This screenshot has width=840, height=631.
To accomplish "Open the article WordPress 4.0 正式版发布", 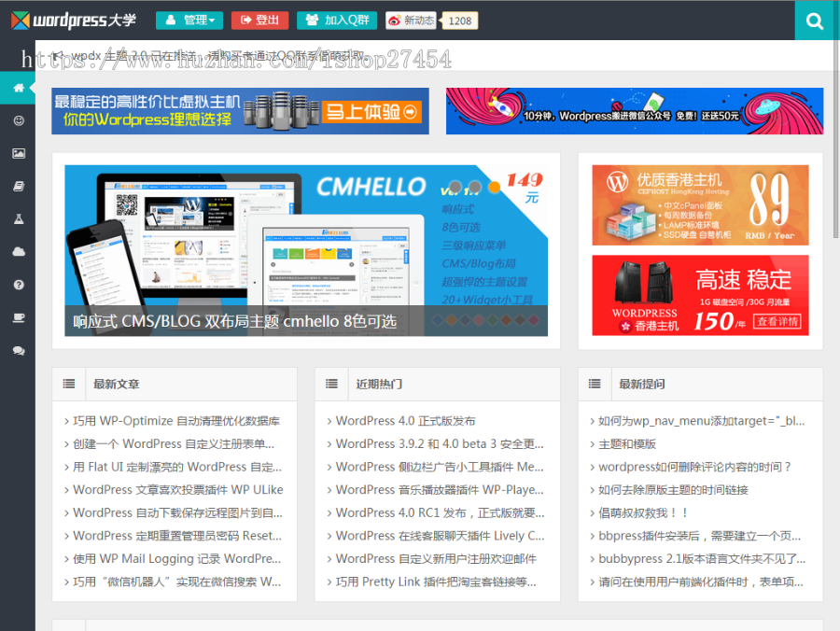I will [x=402, y=421].
